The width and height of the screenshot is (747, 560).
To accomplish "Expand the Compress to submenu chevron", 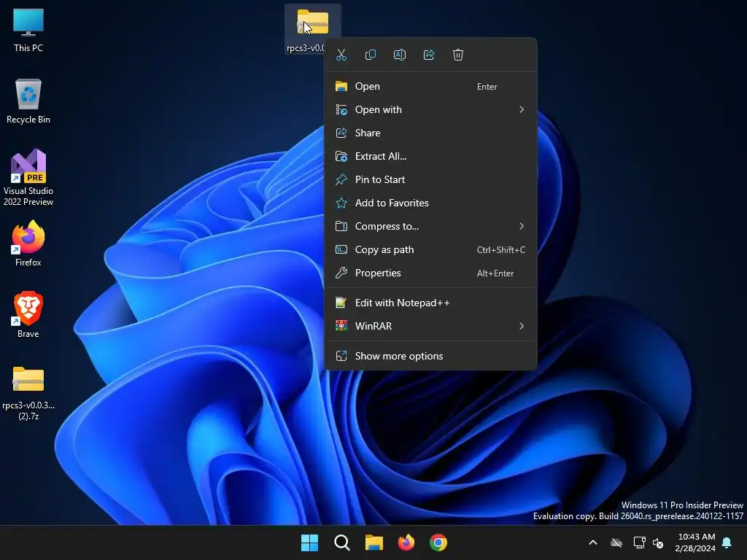I will point(522,226).
